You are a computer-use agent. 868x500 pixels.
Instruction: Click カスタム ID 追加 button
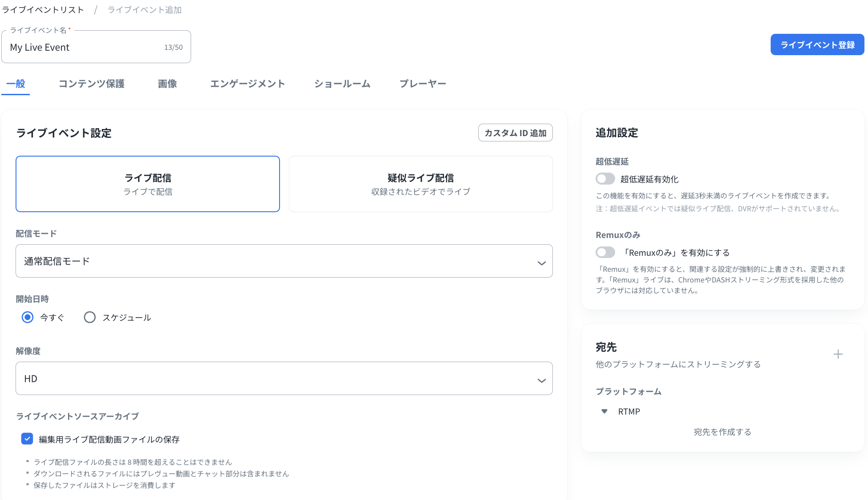point(515,133)
